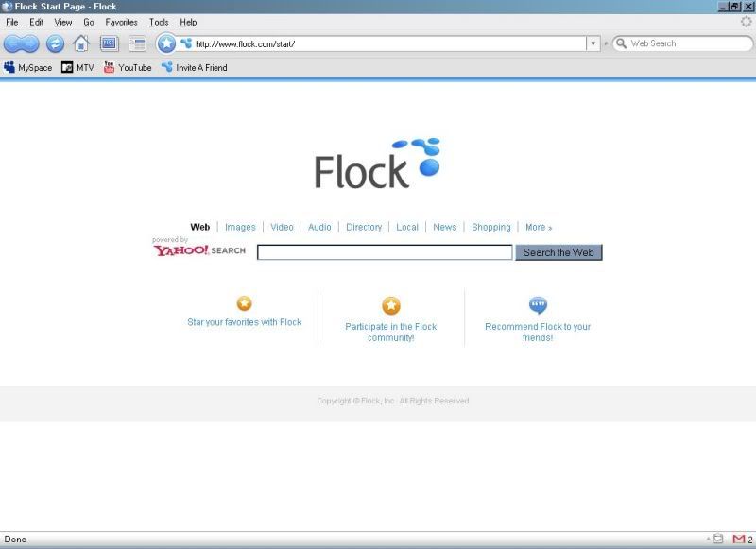This screenshot has height=549, width=756.
Task: Open the 'Recommend Flock to your friends!' link
Action: click(x=538, y=332)
